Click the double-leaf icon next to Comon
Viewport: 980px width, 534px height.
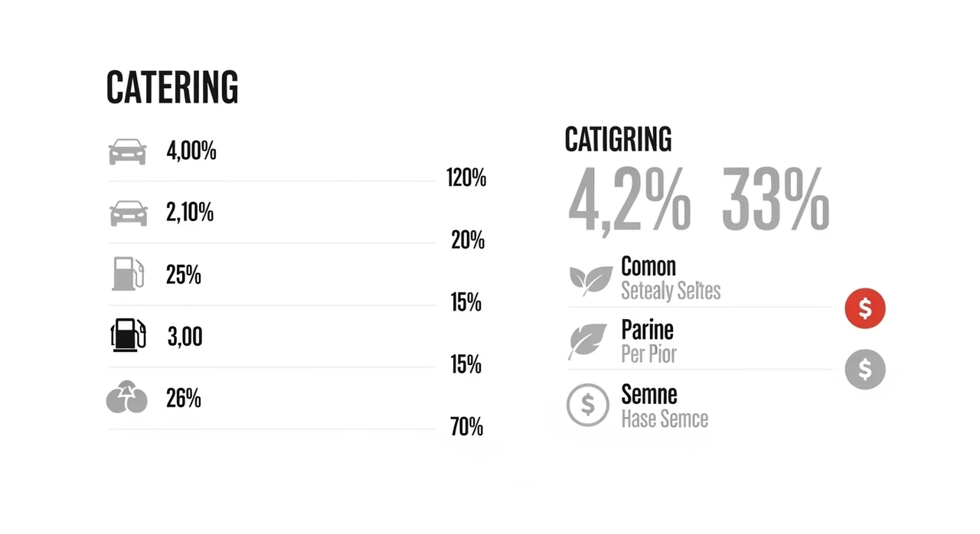(x=590, y=280)
